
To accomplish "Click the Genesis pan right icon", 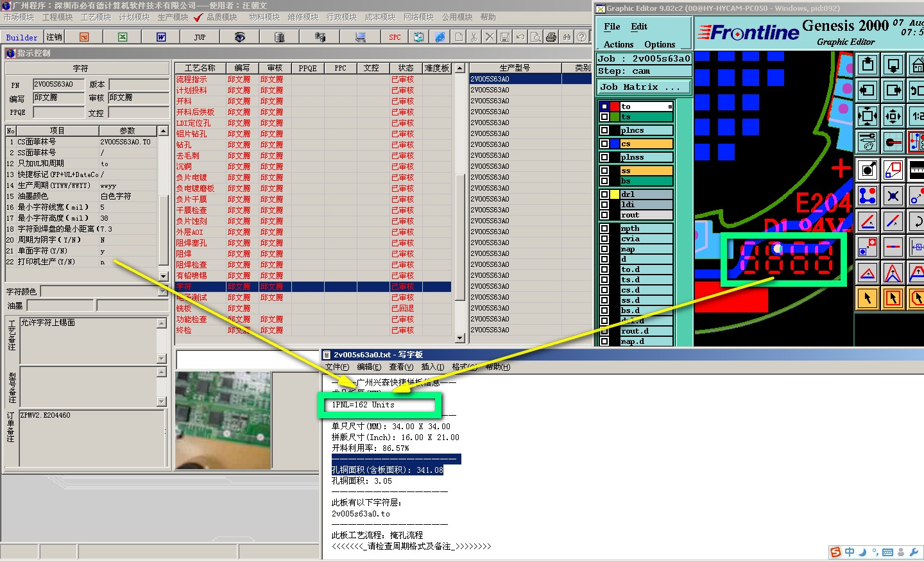I will [x=893, y=90].
